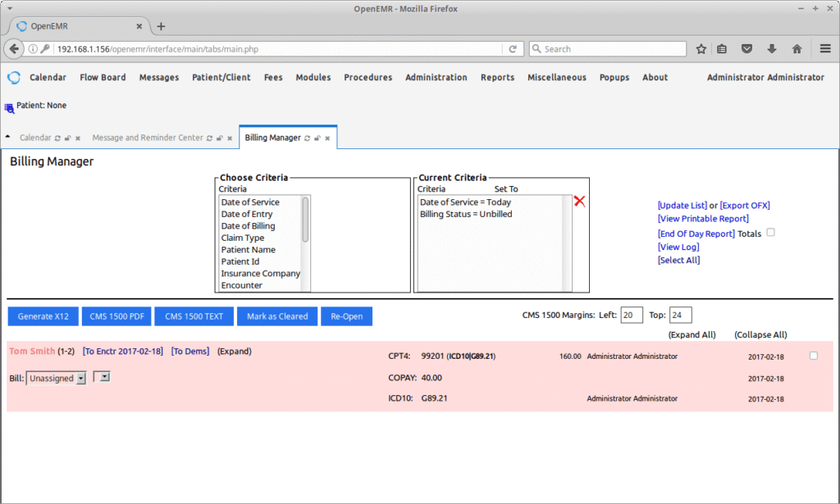Open the patient search icon beside Patient: None
This screenshot has width=840, height=504.
9,109
